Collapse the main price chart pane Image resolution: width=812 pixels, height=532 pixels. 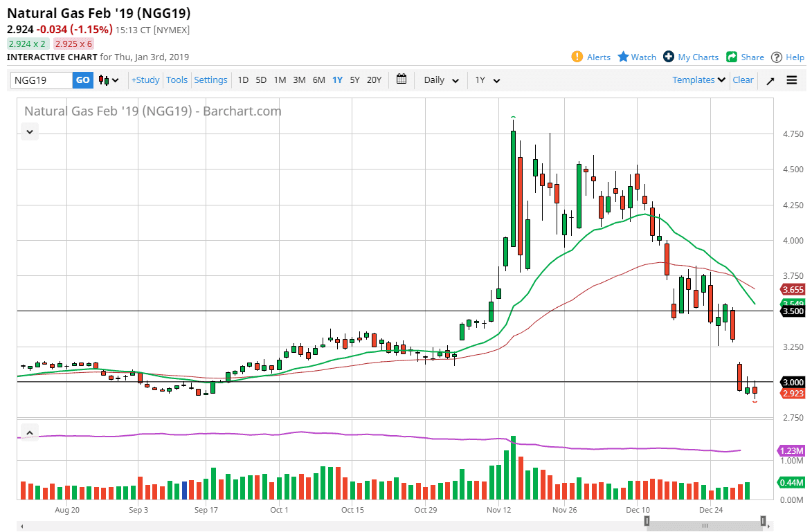(x=30, y=131)
